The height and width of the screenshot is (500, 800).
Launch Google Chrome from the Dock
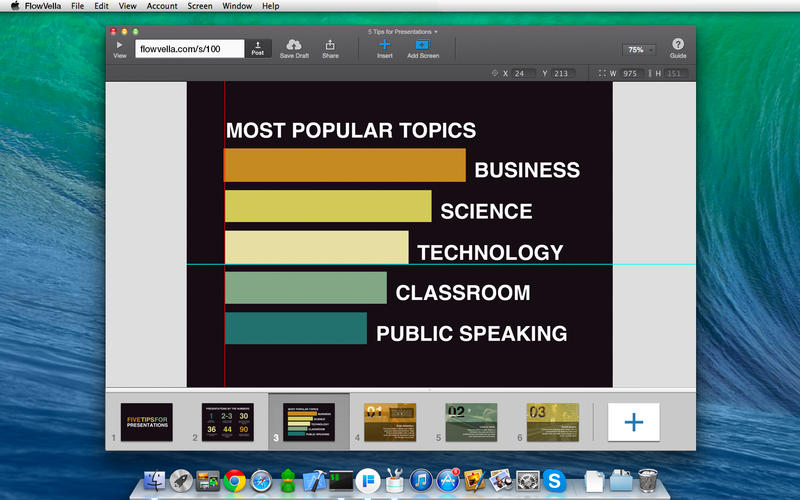coord(234,481)
